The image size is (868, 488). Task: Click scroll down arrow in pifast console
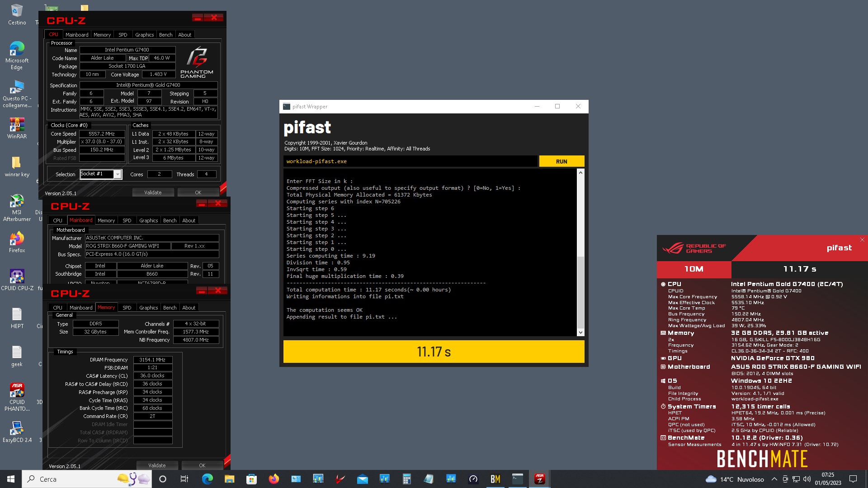580,332
